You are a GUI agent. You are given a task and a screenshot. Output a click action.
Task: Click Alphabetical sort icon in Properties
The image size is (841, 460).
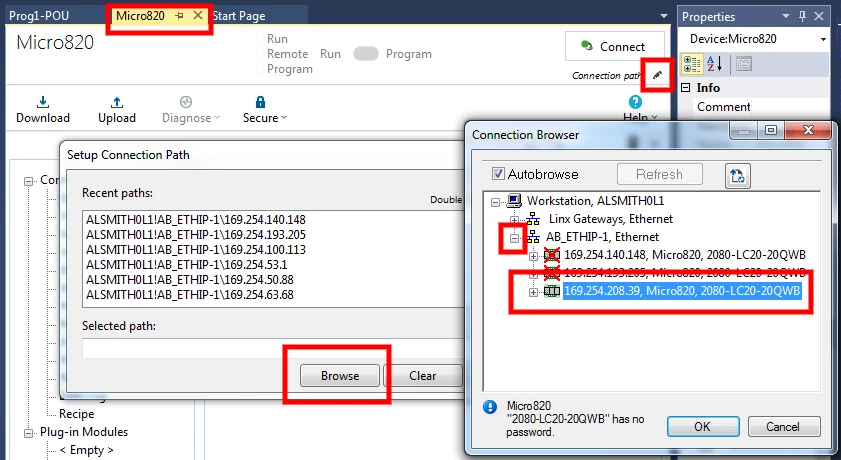(714, 64)
